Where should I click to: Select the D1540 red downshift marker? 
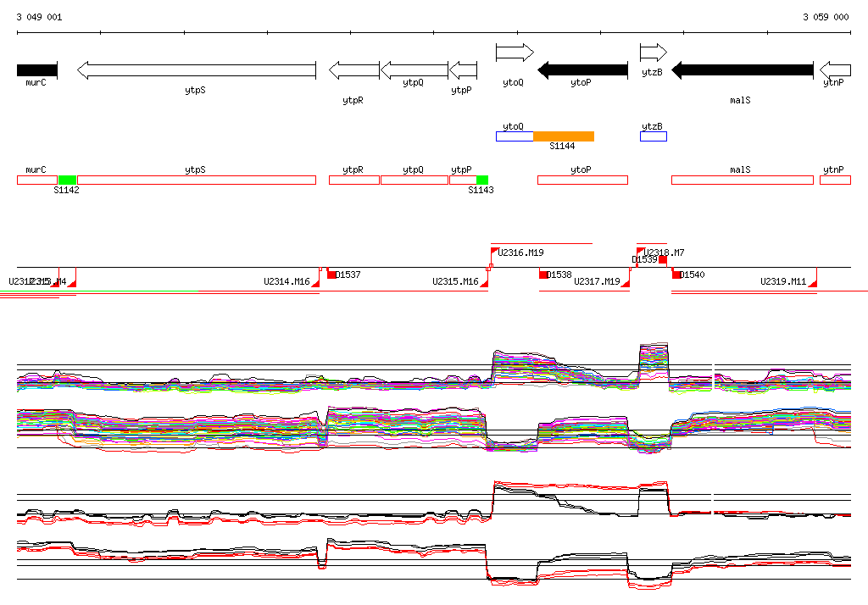[676, 275]
